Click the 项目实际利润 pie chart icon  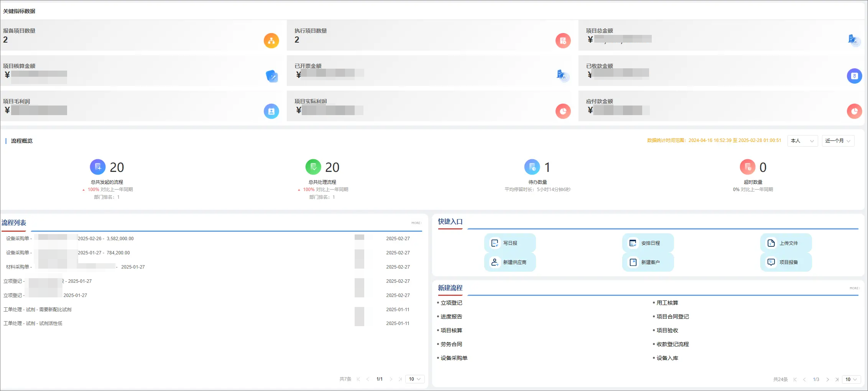point(563,111)
